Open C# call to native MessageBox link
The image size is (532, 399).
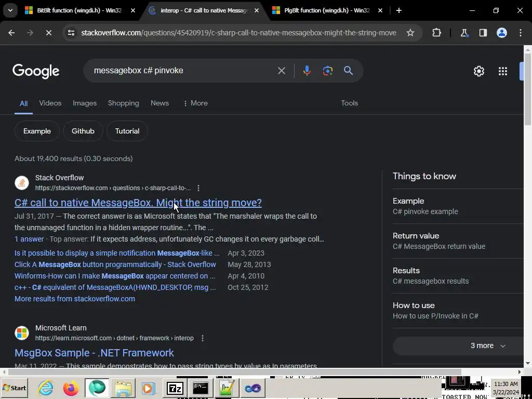tap(138, 203)
